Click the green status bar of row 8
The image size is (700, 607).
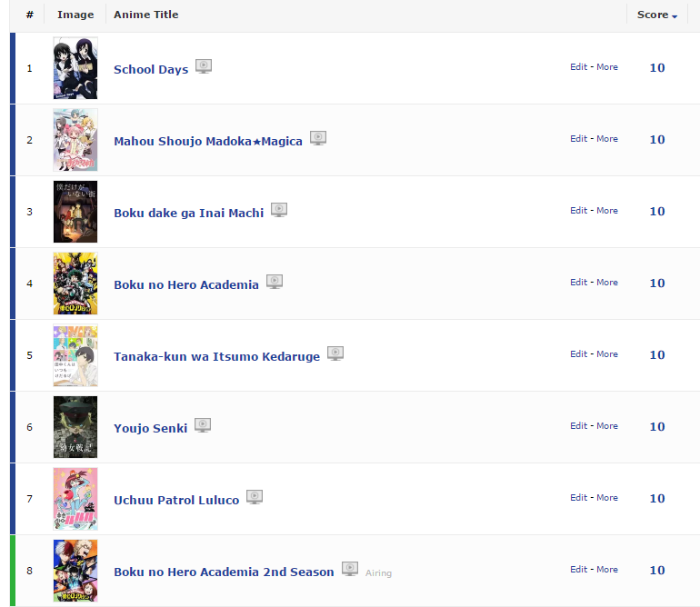pyautogui.click(x=13, y=571)
